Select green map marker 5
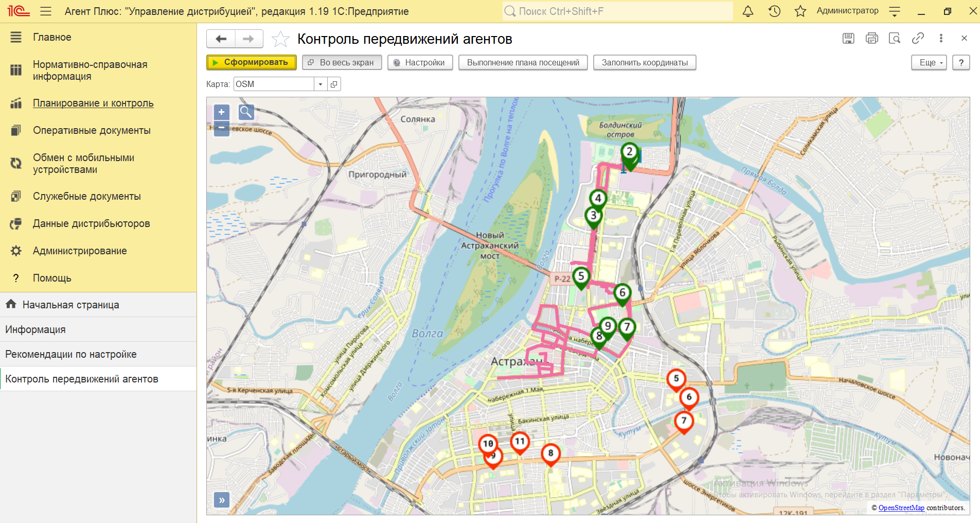980x523 pixels. point(581,276)
